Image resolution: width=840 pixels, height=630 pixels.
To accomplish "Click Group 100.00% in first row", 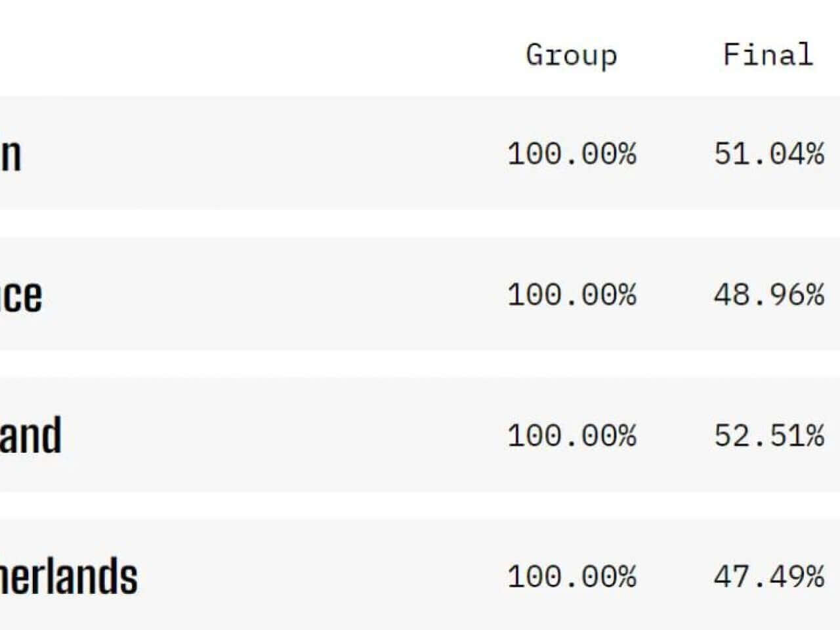I will 572,154.
